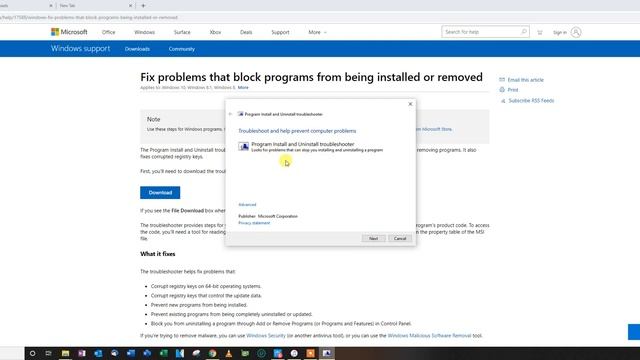Image resolution: width=640 pixels, height=360 pixels.
Task: Open the Windows menu item
Action: click(144, 32)
